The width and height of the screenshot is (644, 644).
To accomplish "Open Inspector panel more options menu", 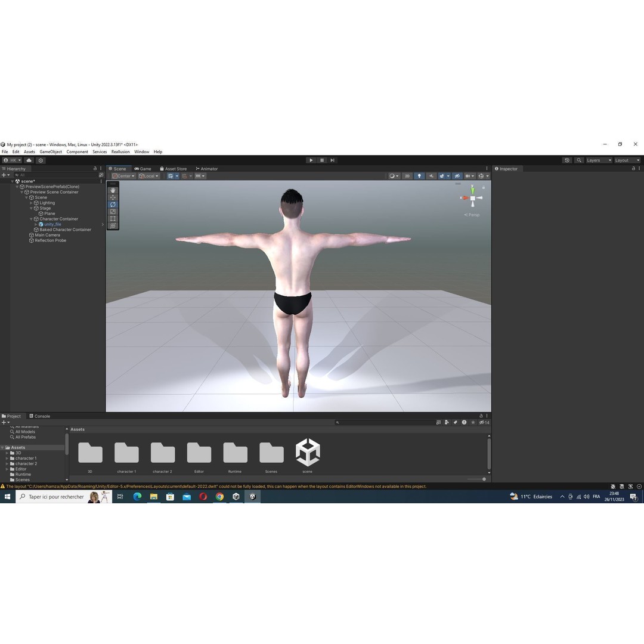I will (639, 168).
